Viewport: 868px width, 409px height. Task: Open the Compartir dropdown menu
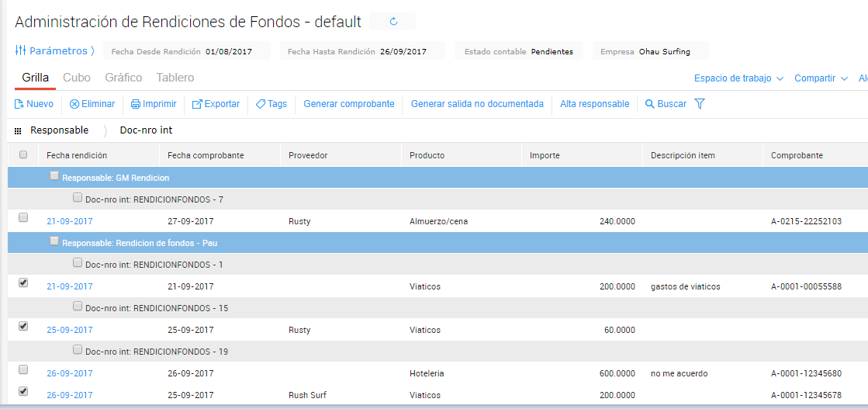[x=825, y=78]
